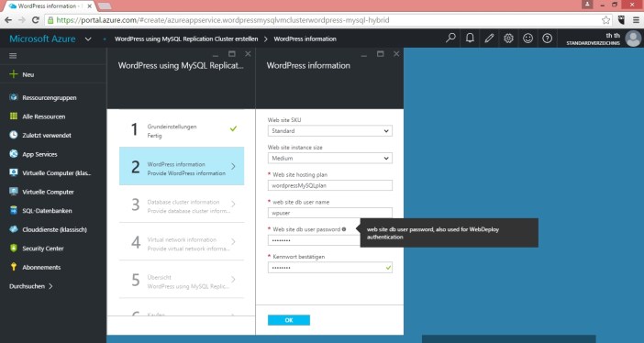Click the WordPress information browser tab
The height and width of the screenshot is (343, 644).
pos(50,6)
